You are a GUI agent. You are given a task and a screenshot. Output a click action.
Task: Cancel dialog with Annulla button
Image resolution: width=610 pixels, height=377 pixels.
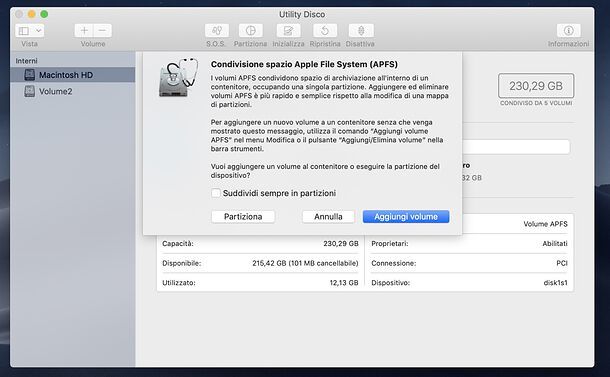328,217
